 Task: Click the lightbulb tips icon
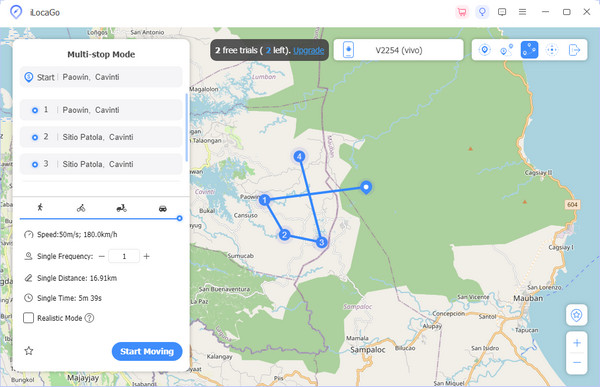pyautogui.click(x=482, y=12)
